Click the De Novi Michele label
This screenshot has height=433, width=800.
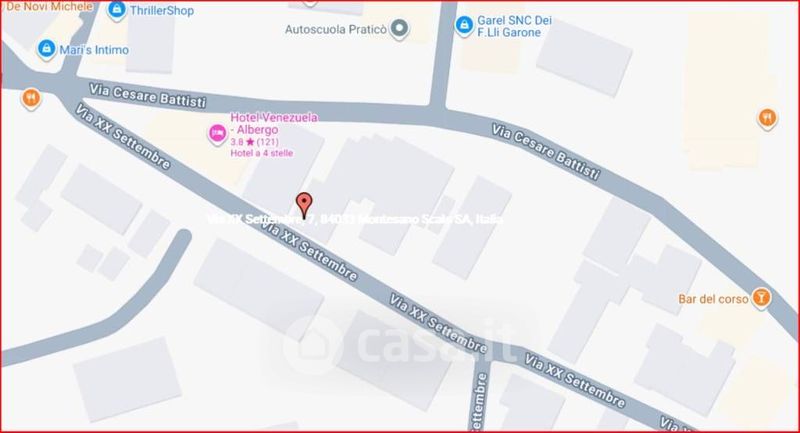pos(49,7)
